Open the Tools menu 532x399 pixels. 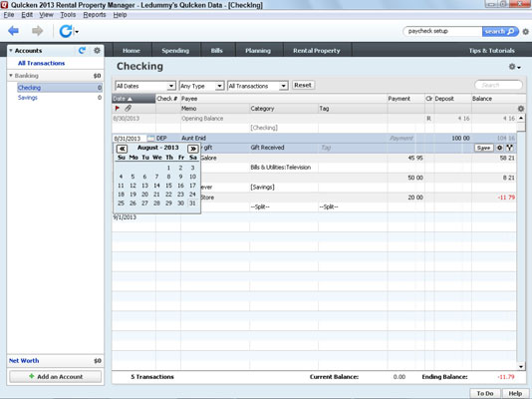68,15
